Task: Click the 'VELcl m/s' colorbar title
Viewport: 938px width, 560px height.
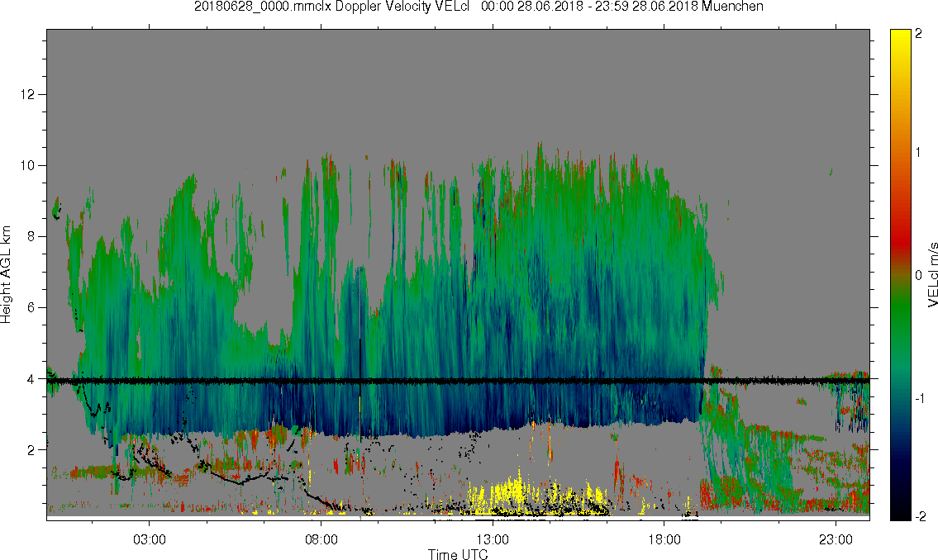Action: pos(932,275)
